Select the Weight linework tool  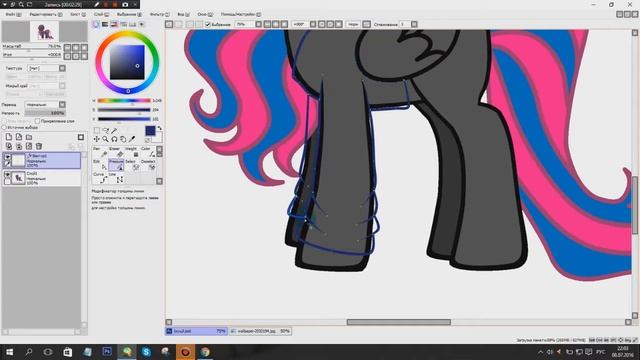[x=132, y=152]
